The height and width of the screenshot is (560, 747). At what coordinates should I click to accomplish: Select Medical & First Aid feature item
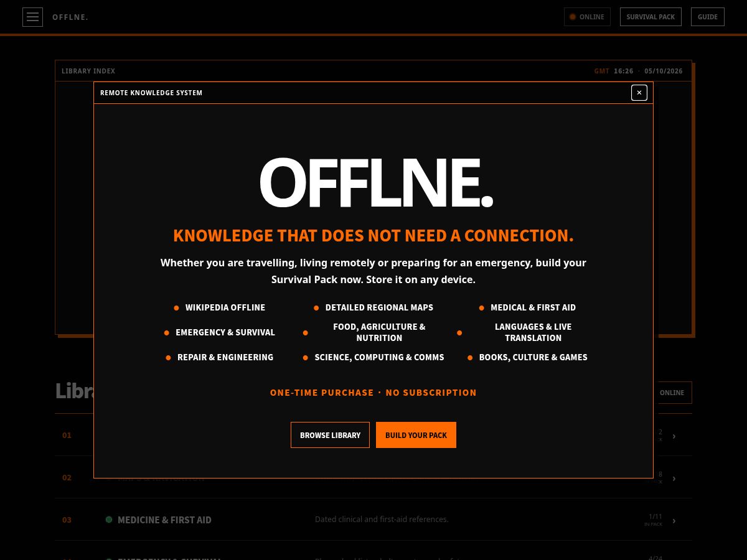click(x=527, y=307)
